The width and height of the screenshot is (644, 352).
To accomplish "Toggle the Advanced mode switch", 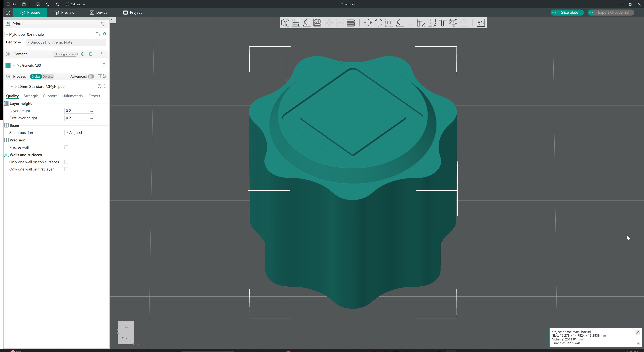I will point(91,76).
